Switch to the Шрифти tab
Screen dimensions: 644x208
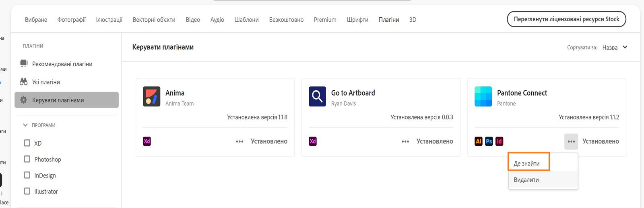[357, 20]
